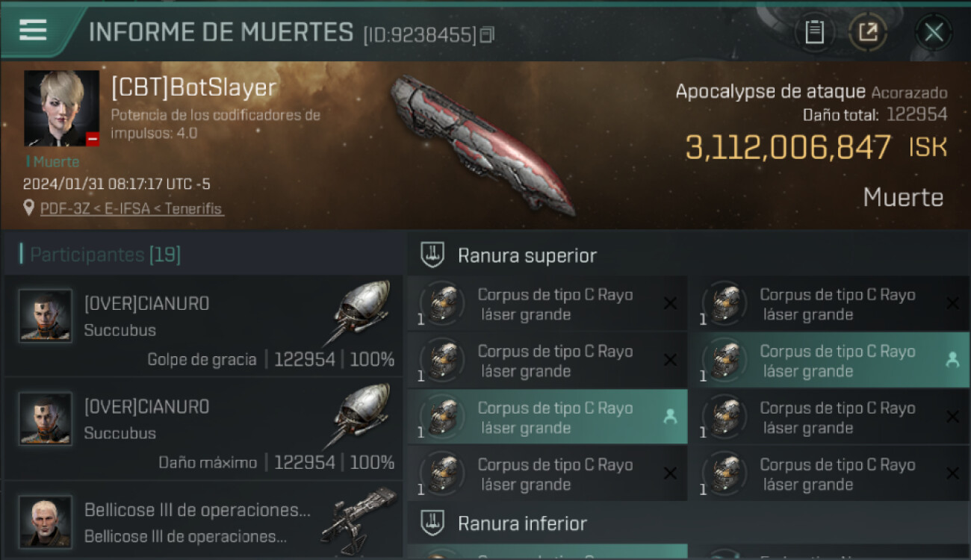The image size is (971, 560).
Task: Close the Informe de Muertes window
Action: (x=934, y=32)
